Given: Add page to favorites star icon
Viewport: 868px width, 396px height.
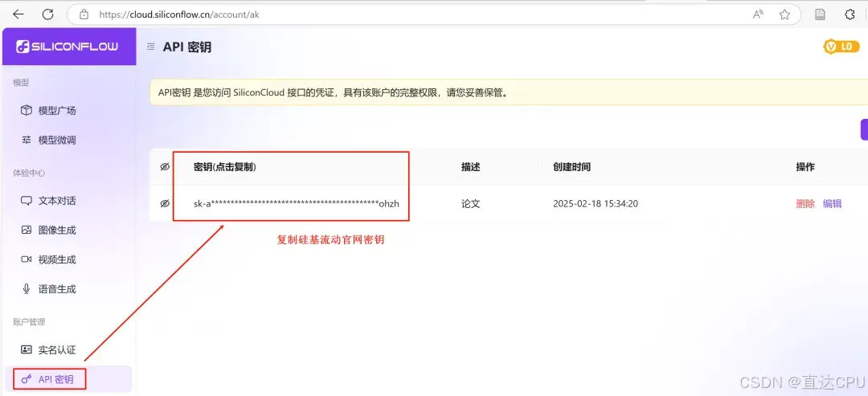Looking at the screenshot, I should (x=784, y=14).
